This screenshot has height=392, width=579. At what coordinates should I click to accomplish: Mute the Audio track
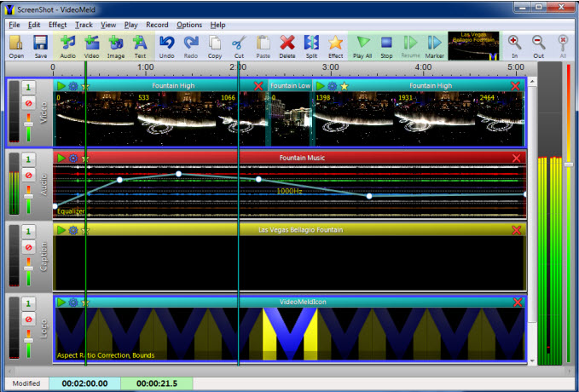27,176
